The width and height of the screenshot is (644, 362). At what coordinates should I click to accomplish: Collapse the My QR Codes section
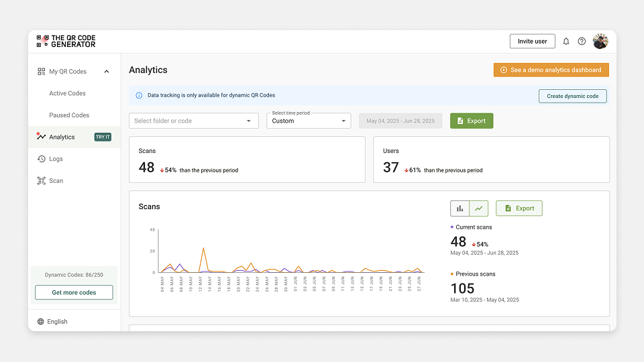point(107,72)
